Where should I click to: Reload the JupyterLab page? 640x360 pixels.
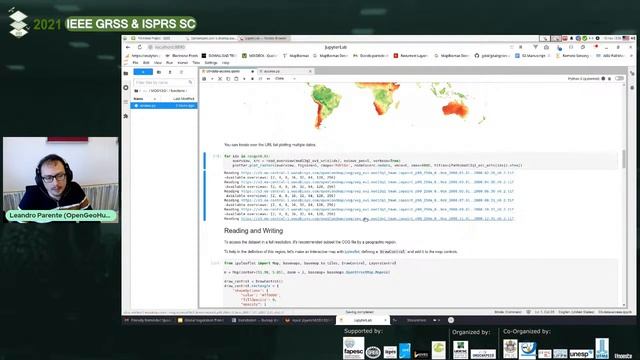click(x=140, y=47)
